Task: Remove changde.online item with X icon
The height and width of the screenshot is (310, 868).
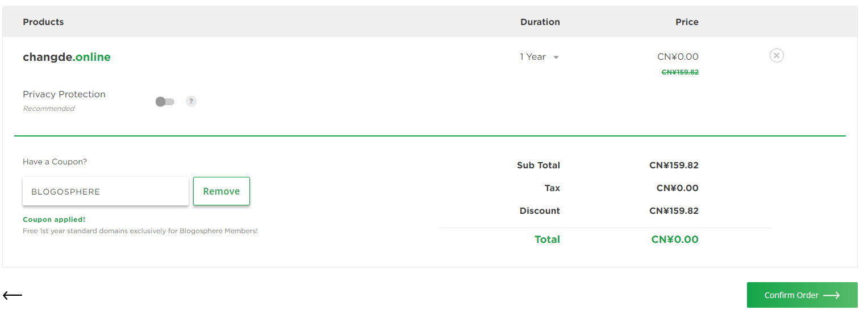Action: 777,55
